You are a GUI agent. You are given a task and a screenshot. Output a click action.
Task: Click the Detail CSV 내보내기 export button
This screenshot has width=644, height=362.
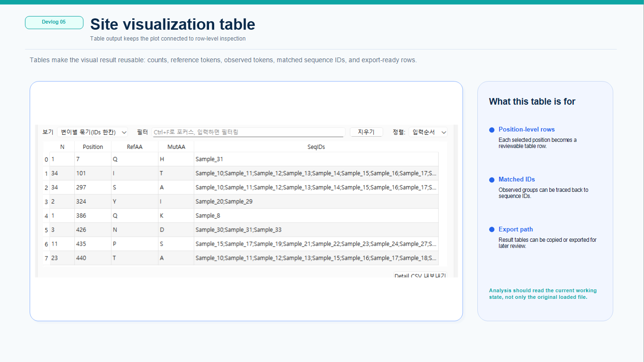420,275
